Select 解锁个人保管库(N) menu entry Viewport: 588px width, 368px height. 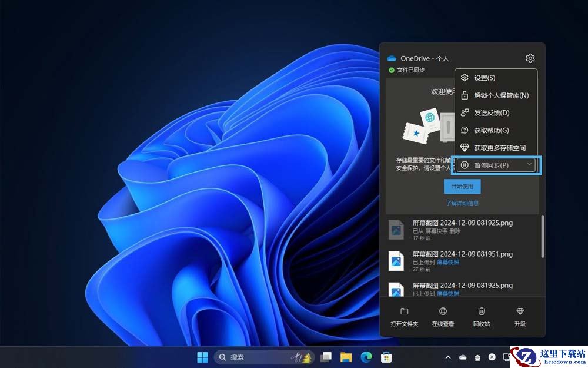(496, 95)
